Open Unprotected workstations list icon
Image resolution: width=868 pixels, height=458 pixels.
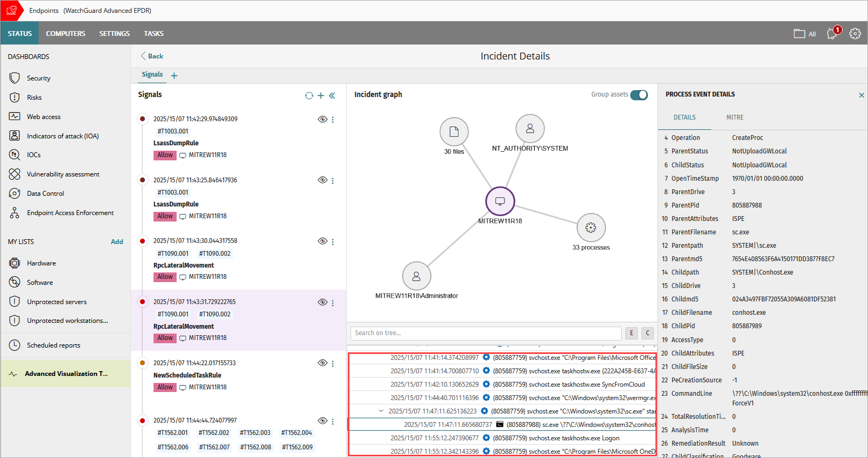[x=14, y=321]
